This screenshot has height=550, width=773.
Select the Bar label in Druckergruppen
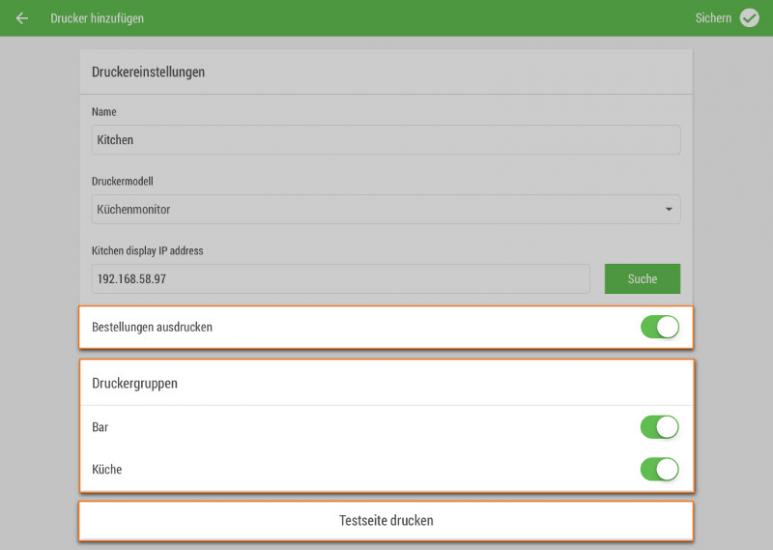pos(100,427)
